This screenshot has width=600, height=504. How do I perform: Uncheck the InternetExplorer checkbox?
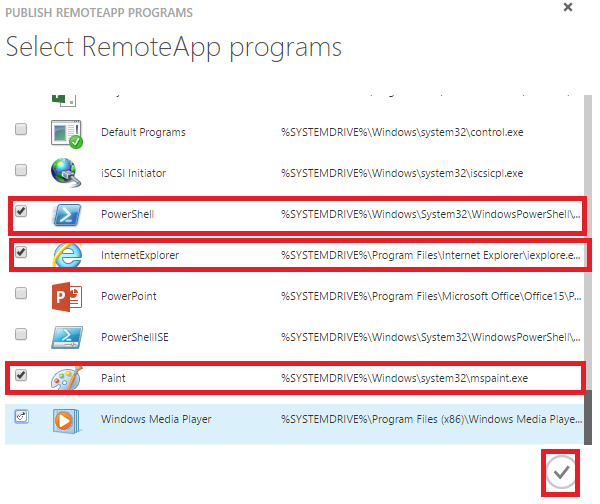(21, 252)
